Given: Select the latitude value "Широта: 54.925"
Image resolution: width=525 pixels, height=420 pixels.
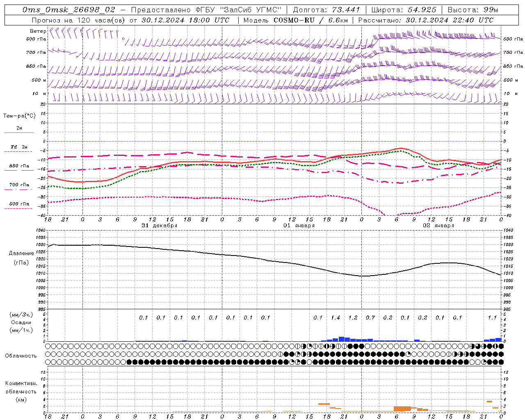Looking at the screenshot, I should coord(404,10).
